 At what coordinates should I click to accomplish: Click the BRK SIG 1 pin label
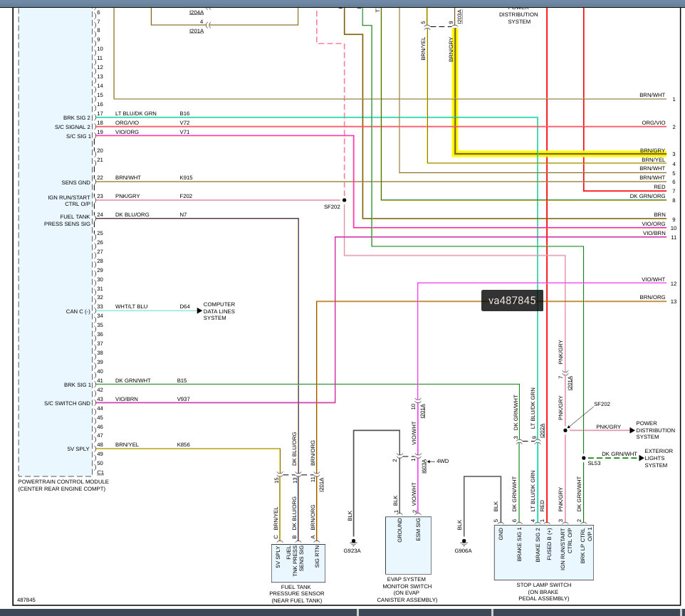[78, 385]
